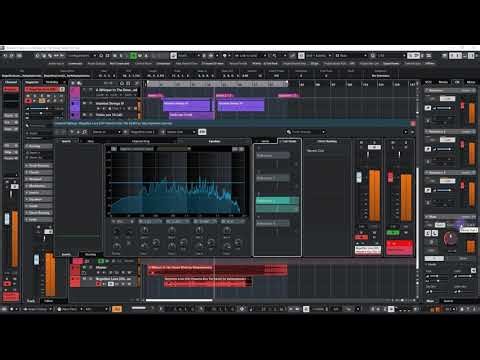Open the VSTi tab in right zone

pos(428,82)
